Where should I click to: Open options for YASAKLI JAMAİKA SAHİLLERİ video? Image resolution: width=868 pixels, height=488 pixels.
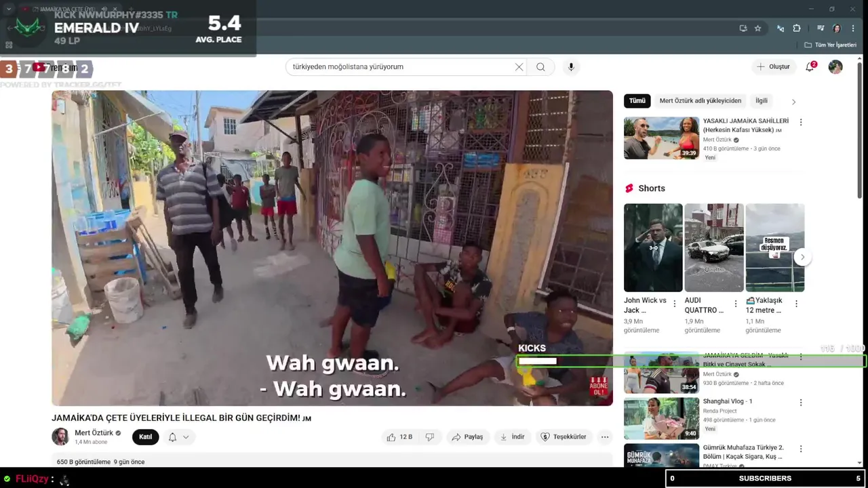[801, 122]
